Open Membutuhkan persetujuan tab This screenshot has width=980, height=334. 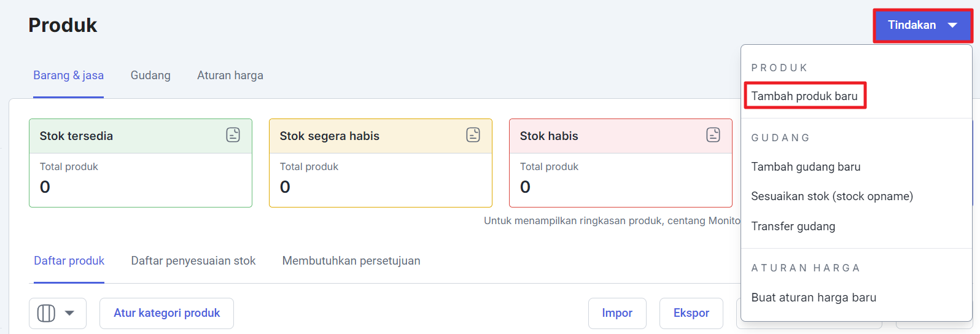[x=351, y=261]
